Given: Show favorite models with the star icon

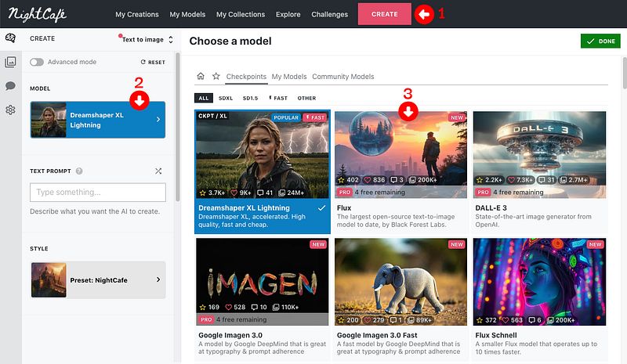Looking at the screenshot, I should [x=216, y=76].
